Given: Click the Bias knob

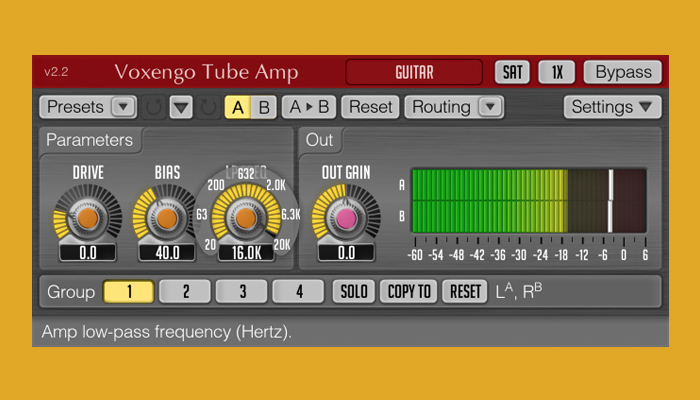Looking at the screenshot, I should 167,217.
